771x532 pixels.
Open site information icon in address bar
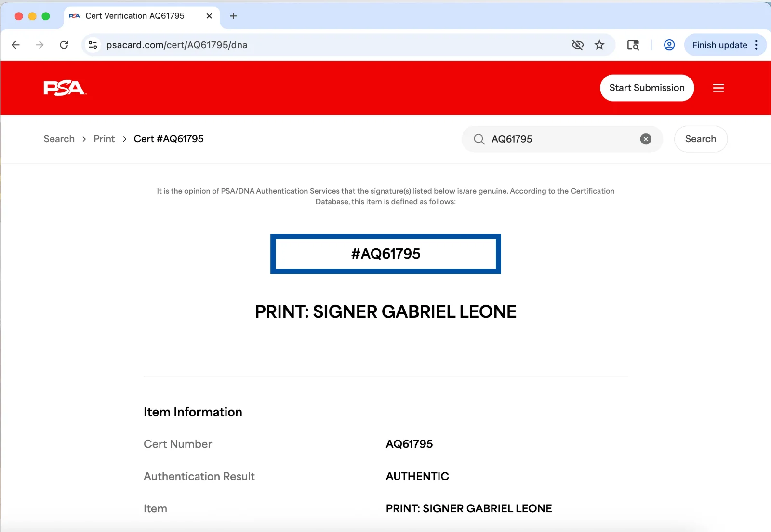pyautogui.click(x=93, y=45)
